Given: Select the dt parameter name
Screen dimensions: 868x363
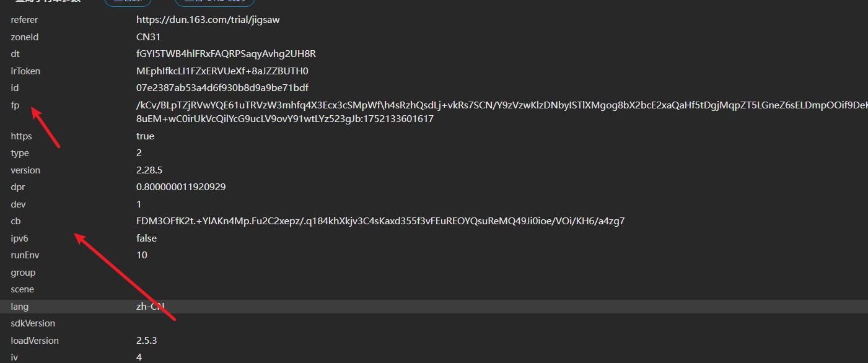Looking at the screenshot, I should pos(15,54).
